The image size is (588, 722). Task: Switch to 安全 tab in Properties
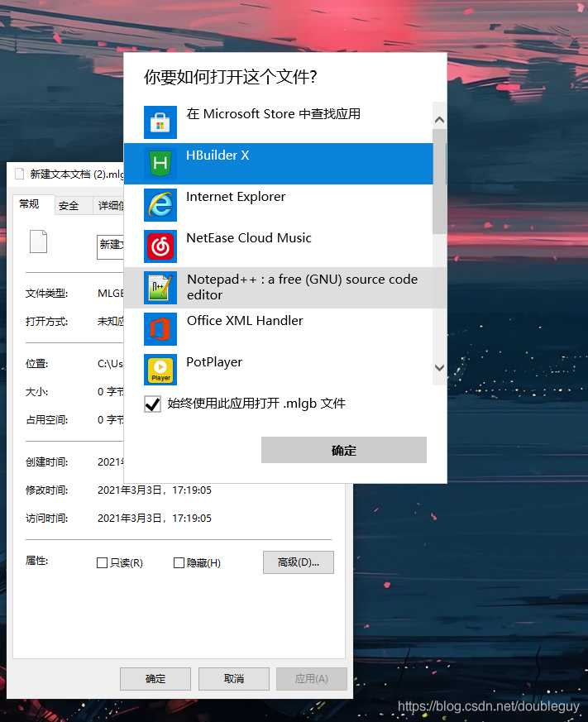tap(74, 206)
